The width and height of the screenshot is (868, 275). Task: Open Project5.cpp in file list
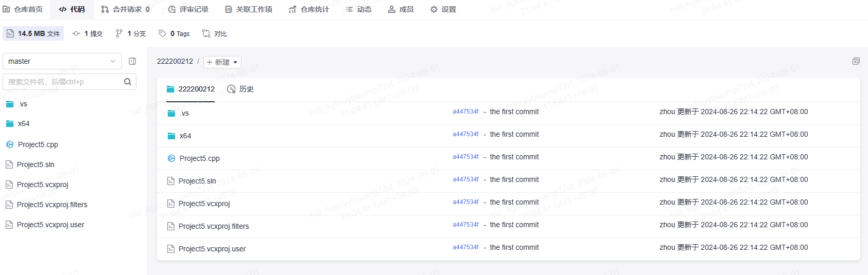click(200, 158)
